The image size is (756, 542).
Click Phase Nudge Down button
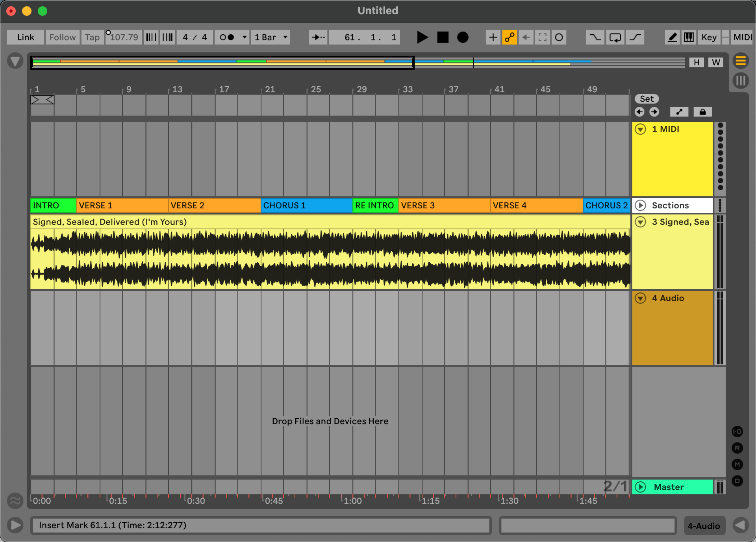point(151,37)
